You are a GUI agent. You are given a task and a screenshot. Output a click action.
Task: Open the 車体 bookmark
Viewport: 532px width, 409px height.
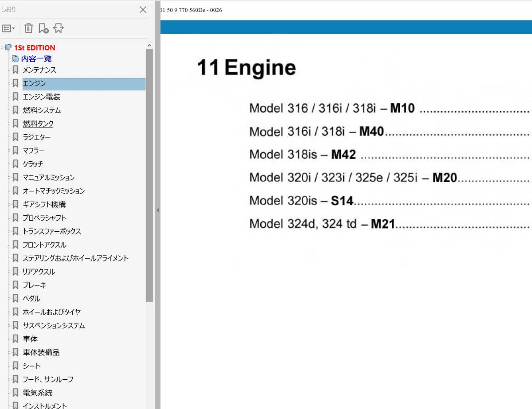[x=30, y=339]
